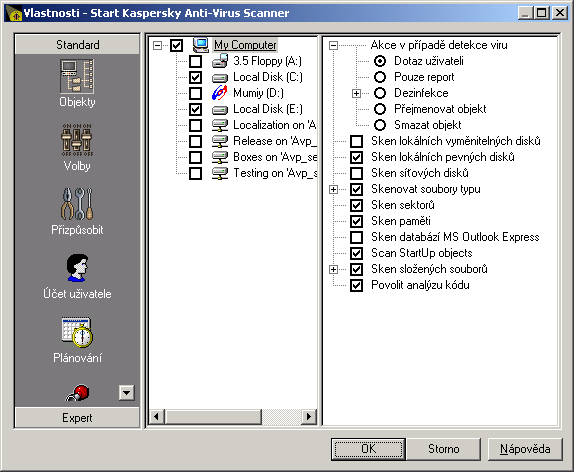Open the Objekty panel icon
The image size is (574, 472).
point(77,77)
